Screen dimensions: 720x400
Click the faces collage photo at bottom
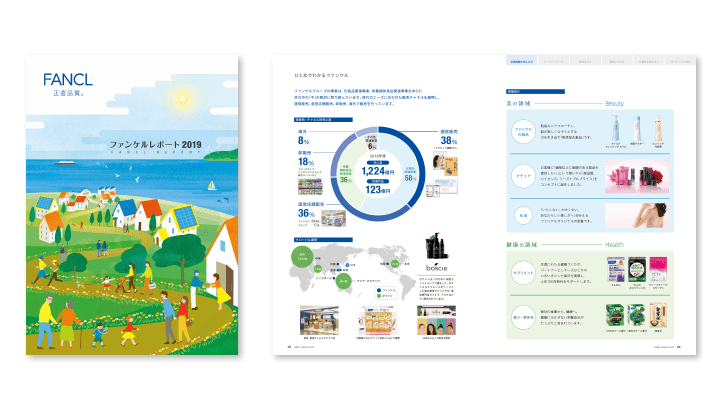click(436, 320)
